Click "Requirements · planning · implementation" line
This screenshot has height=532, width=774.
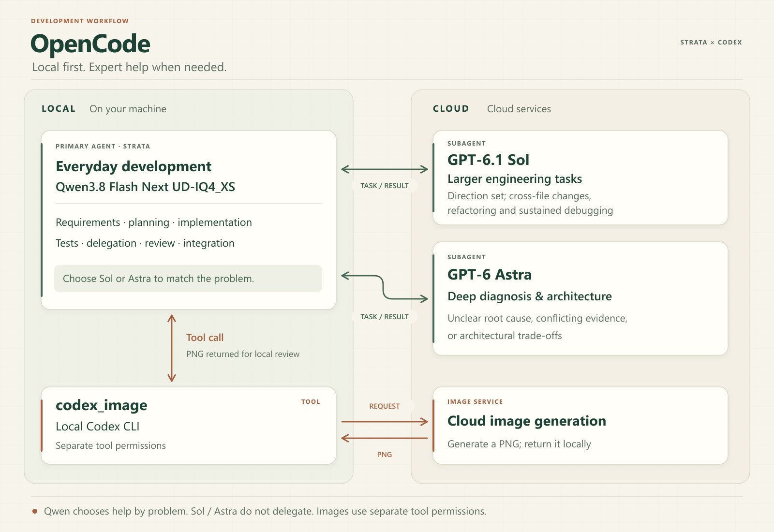154,222
